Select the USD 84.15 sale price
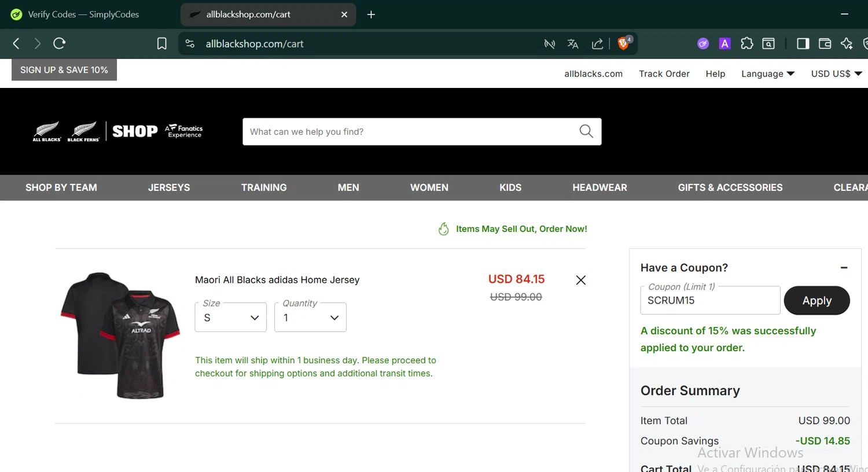868x472 pixels. [516, 279]
